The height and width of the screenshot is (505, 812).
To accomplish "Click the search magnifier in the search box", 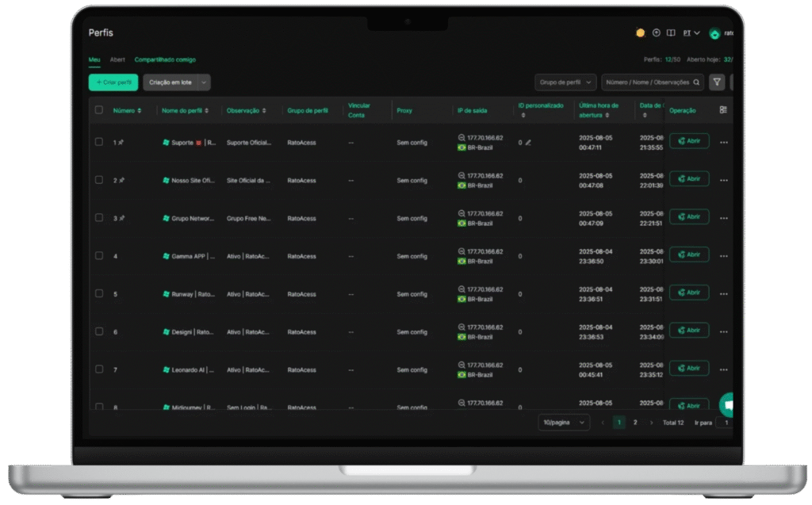I will tap(696, 82).
